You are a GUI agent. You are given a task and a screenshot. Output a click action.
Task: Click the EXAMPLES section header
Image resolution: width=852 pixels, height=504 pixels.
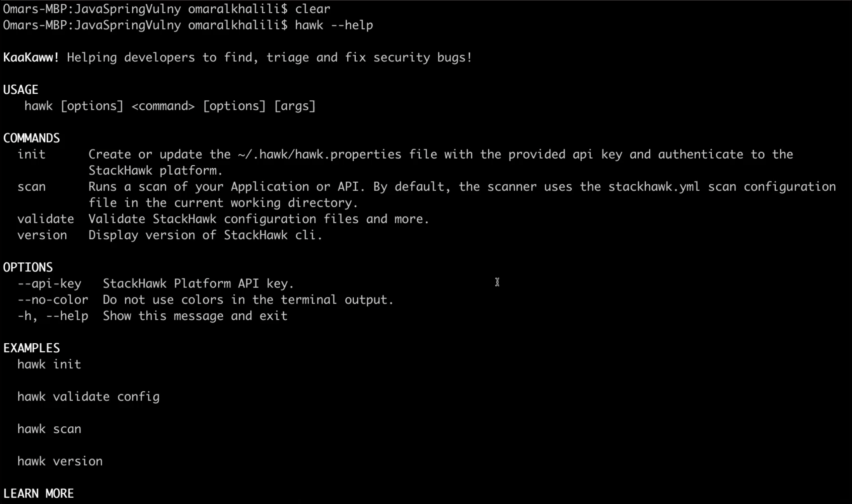(x=31, y=348)
